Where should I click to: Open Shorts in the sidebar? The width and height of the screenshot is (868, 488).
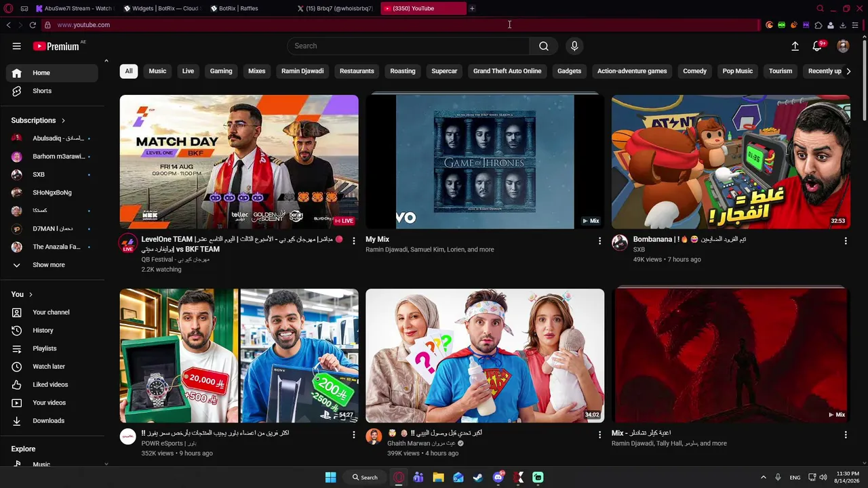(x=53, y=91)
